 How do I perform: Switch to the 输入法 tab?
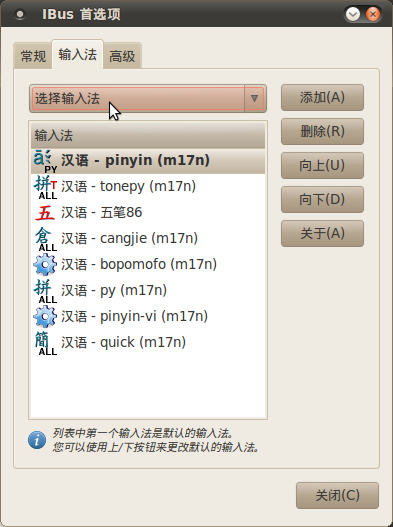pyautogui.click(x=78, y=54)
